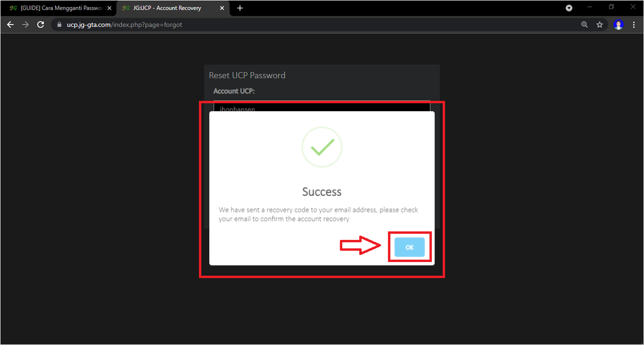Viewport: 644px width, 345px height.
Task: Close the GUIDE Cara Mengganti tab
Action: tap(109, 8)
